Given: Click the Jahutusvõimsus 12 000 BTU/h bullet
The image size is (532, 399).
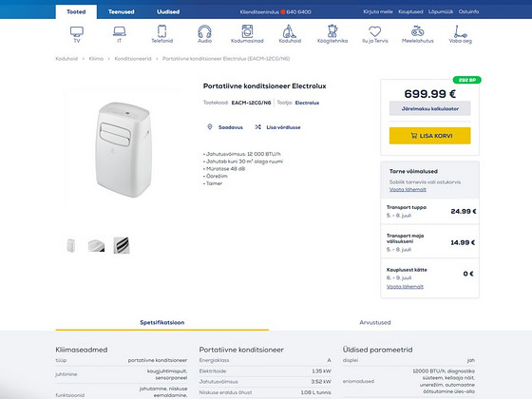Looking at the screenshot, I should coord(242,154).
